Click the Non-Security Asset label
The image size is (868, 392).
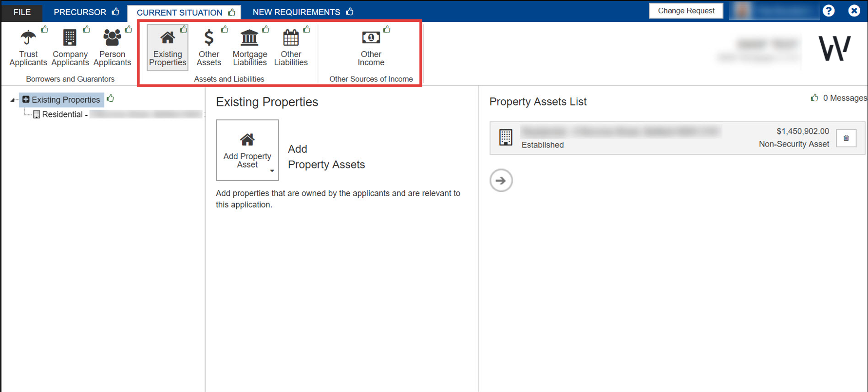click(794, 144)
